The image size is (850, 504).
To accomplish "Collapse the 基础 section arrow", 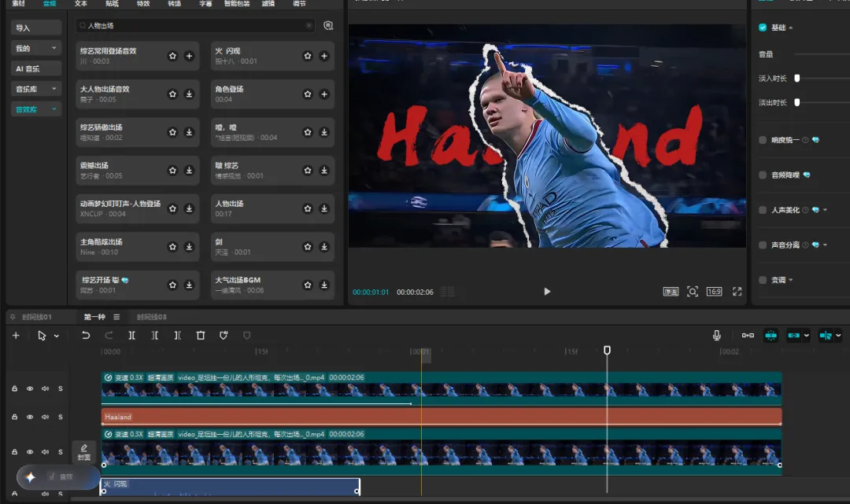I will pyautogui.click(x=791, y=28).
